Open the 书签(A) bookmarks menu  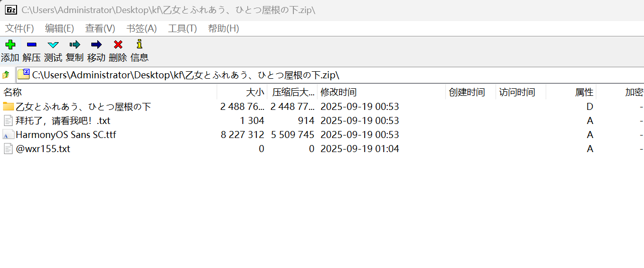click(141, 28)
